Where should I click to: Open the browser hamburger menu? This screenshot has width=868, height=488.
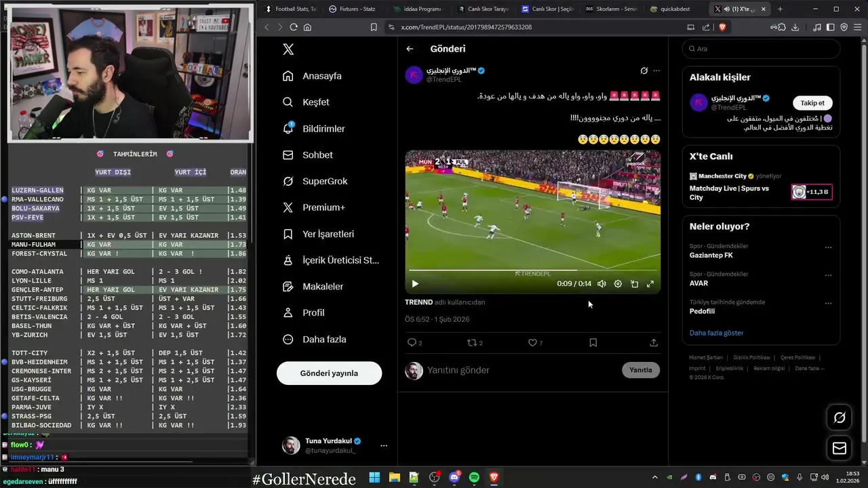click(858, 27)
